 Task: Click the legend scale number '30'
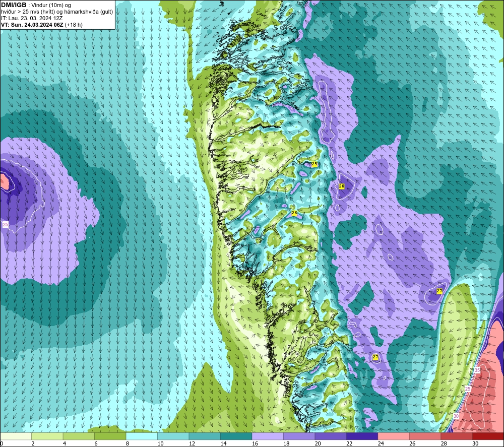coord(475,443)
